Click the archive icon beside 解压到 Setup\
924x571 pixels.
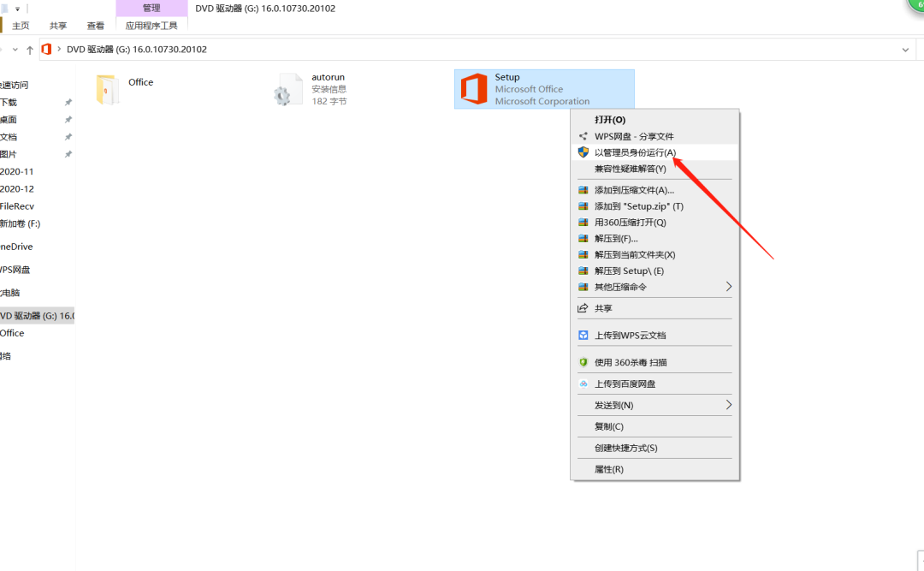point(583,271)
